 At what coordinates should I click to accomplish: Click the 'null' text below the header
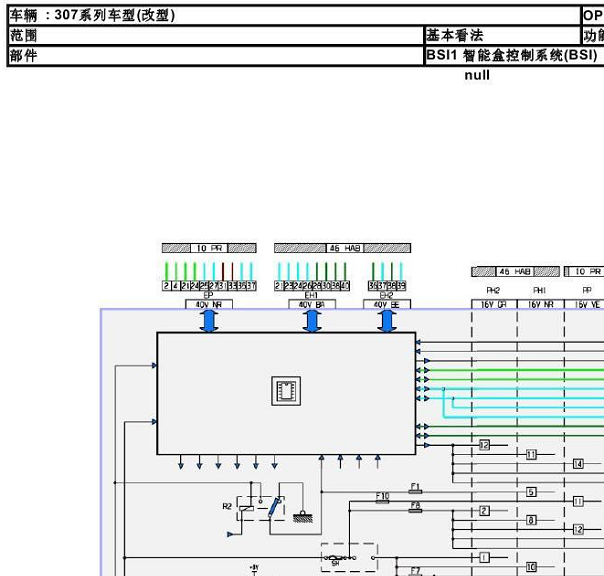point(477,75)
